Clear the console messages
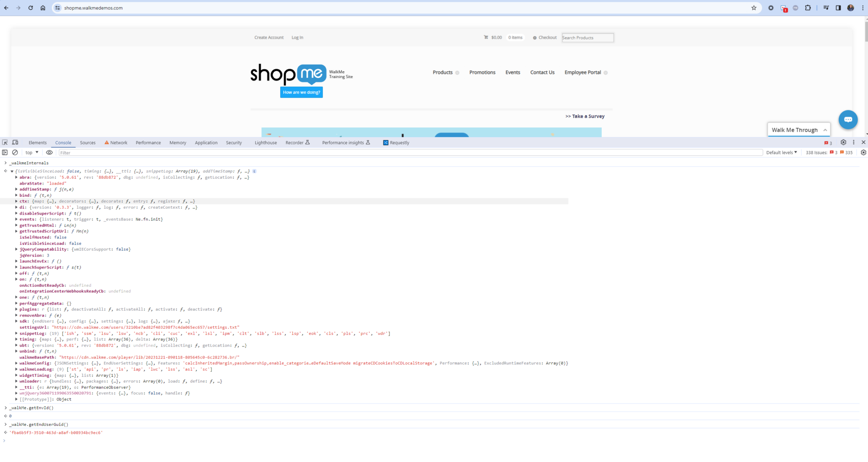 (x=15, y=152)
